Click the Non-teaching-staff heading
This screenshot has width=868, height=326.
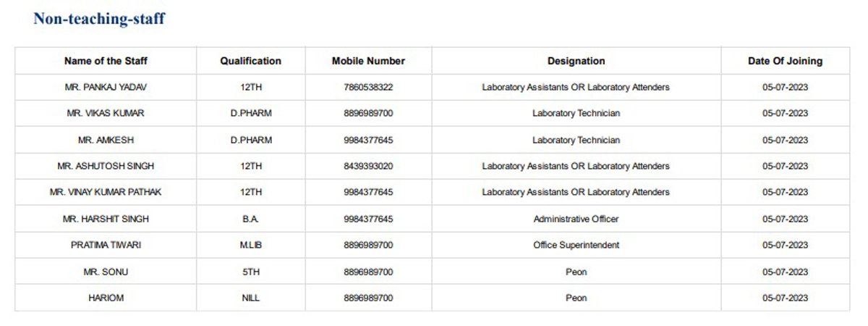[99, 20]
